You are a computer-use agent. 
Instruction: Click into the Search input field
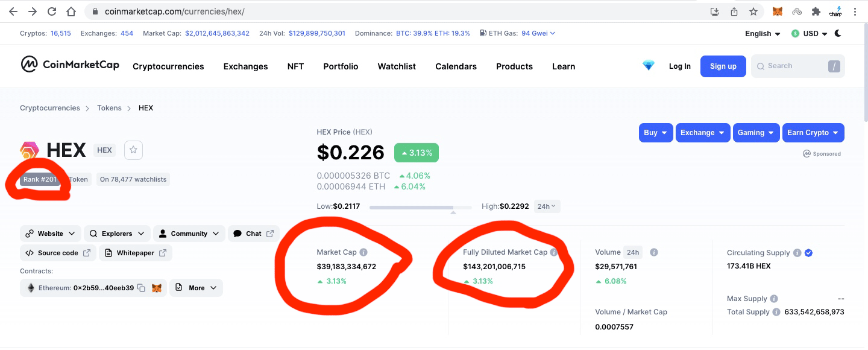(798, 66)
